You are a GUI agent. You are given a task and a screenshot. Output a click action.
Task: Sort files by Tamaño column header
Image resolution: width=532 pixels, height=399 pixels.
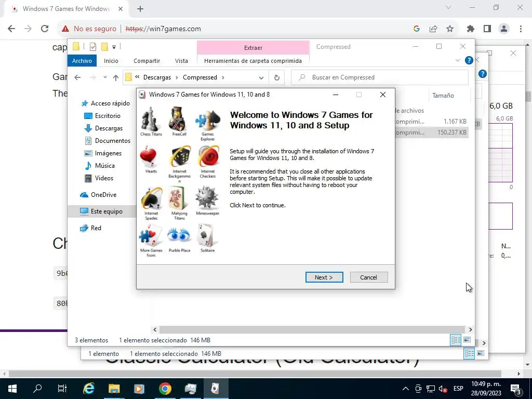(x=443, y=96)
